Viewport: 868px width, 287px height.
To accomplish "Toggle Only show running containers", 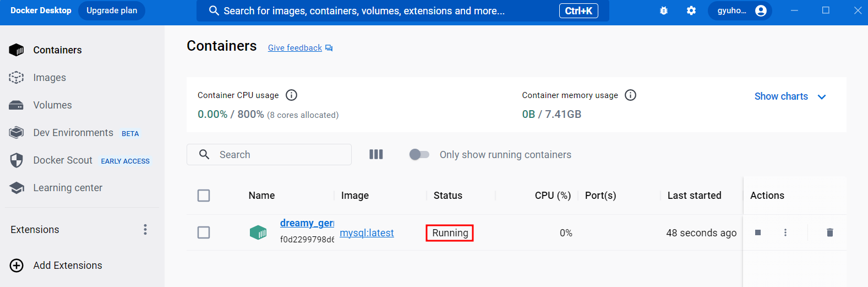I will pyautogui.click(x=419, y=155).
